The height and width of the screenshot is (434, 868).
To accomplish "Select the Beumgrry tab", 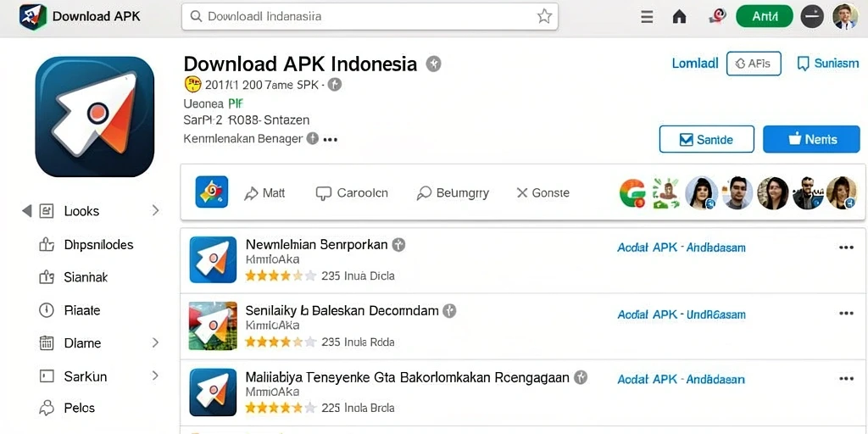I will coord(453,192).
